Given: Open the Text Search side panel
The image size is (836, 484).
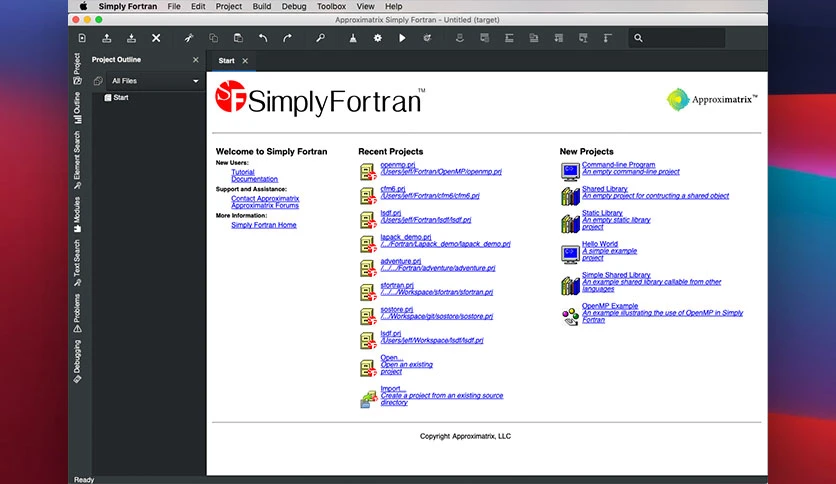Looking at the screenshot, I should [x=77, y=263].
